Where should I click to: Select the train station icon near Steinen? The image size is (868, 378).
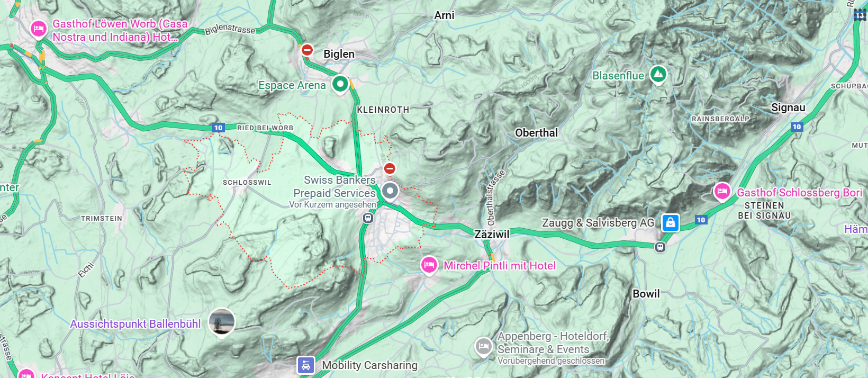660,247
